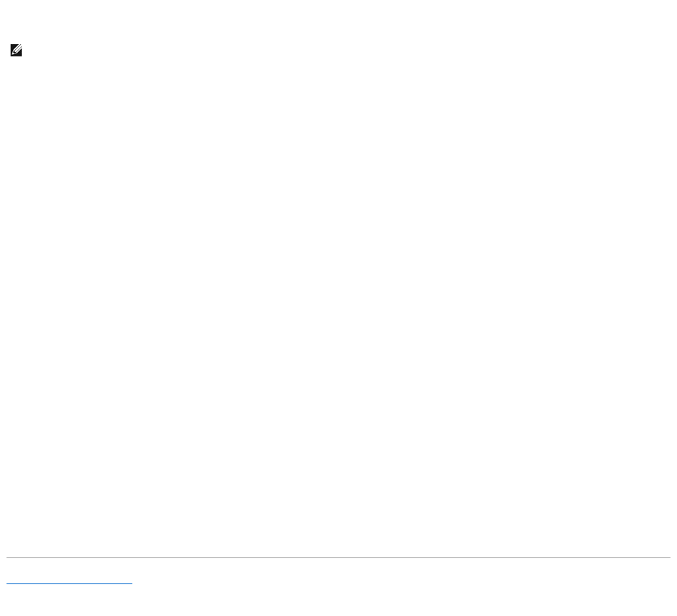Choose the small writing pencil icon
Image resolution: width=677 pixels, height=616 pixels.
pyautogui.click(x=16, y=50)
